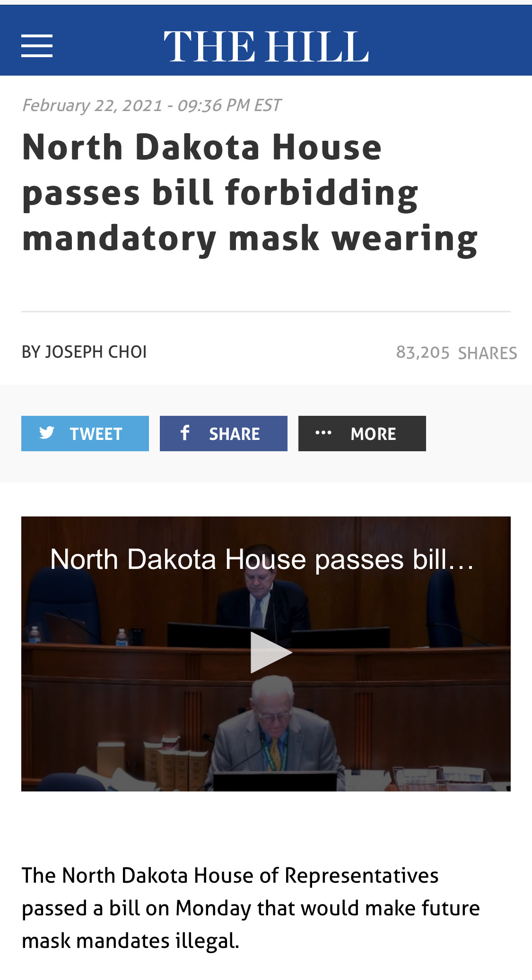532x980 pixels.
Task: Click the Facebook f icon
Action: pyautogui.click(x=185, y=432)
